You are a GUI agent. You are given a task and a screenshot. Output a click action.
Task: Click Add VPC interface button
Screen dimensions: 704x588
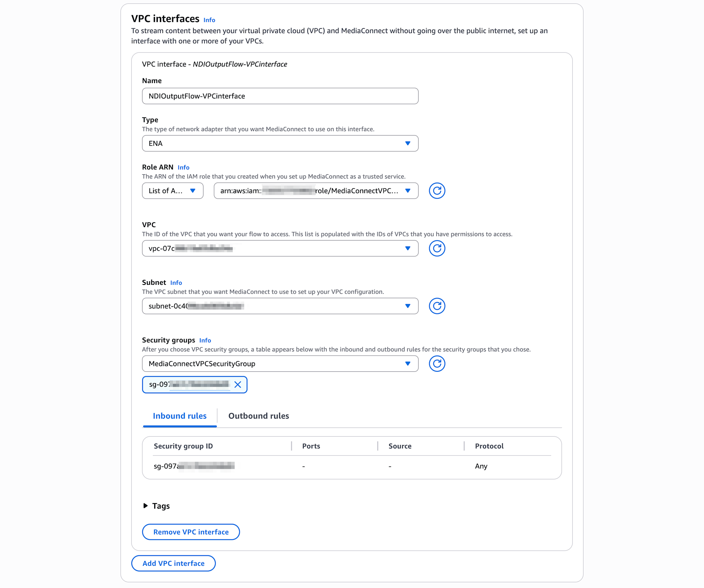click(173, 563)
